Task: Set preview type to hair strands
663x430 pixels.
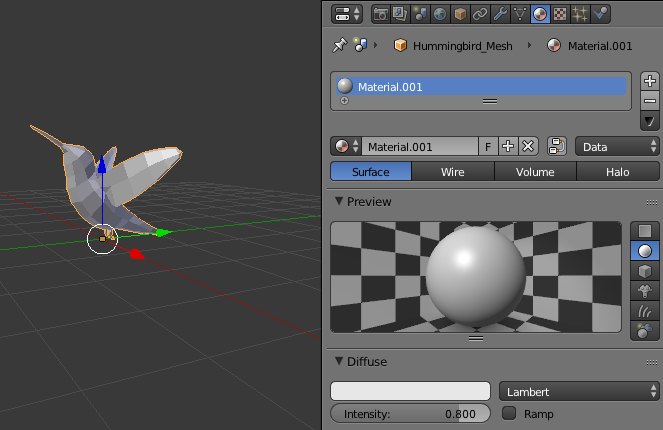Action: 645,311
